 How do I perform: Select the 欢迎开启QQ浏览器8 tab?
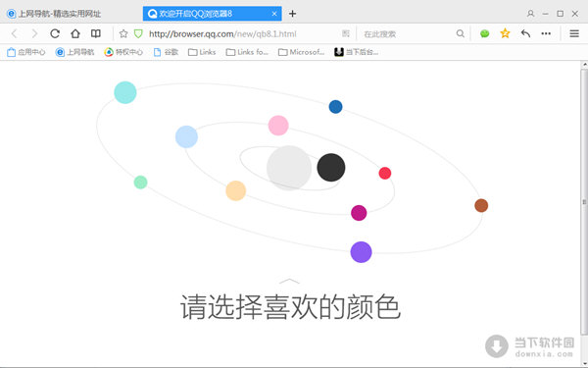[x=213, y=14]
